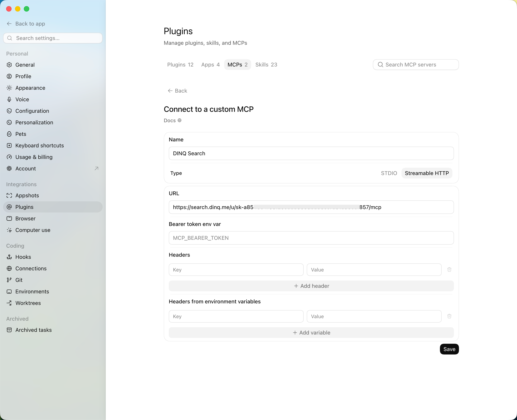Select the MCPs 2 tab
The width and height of the screenshot is (517, 420).
coord(237,65)
